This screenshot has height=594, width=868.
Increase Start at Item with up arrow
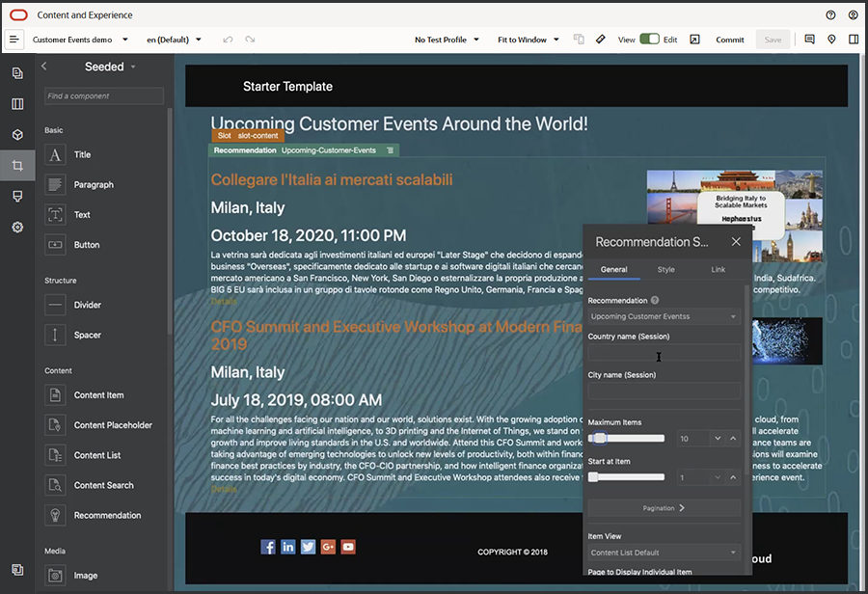click(733, 477)
